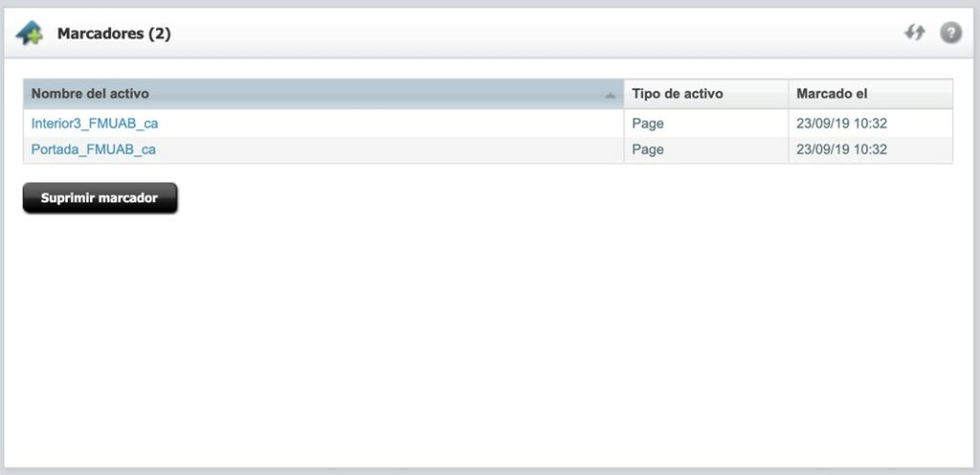Click the Marcadores bookmark icon

tap(30, 34)
